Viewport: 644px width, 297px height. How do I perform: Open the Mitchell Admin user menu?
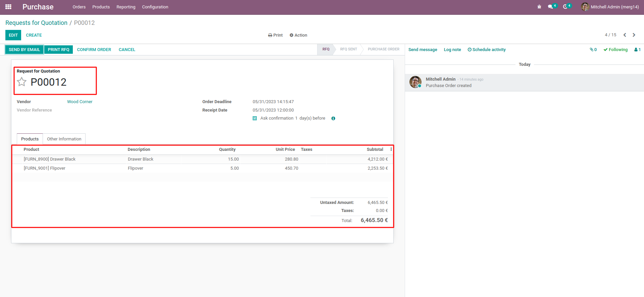point(610,7)
